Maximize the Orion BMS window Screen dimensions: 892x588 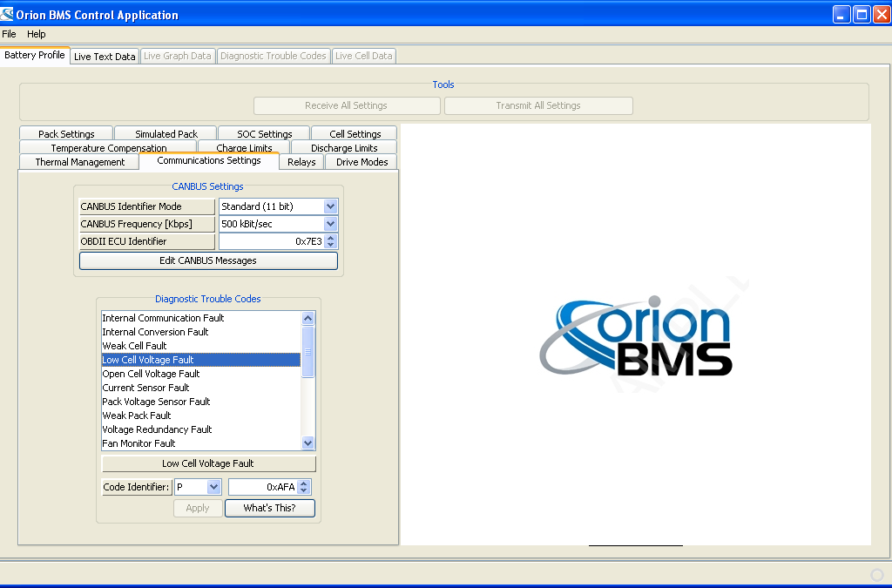(x=862, y=14)
